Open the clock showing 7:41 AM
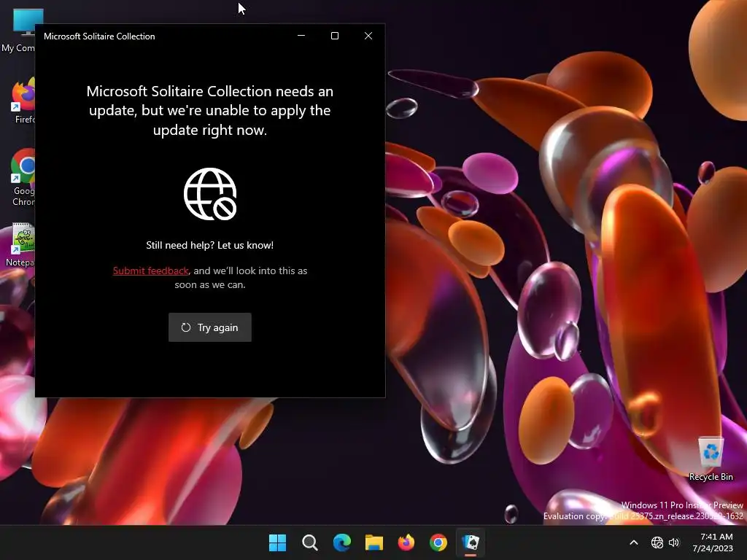Image resolution: width=747 pixels, height=560 pixels. pyautogui.click(x=713, y=542)
